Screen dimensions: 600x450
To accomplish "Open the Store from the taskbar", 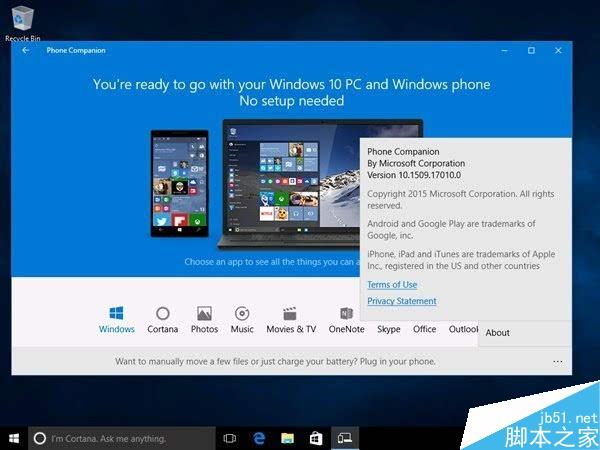I will 316,439.
